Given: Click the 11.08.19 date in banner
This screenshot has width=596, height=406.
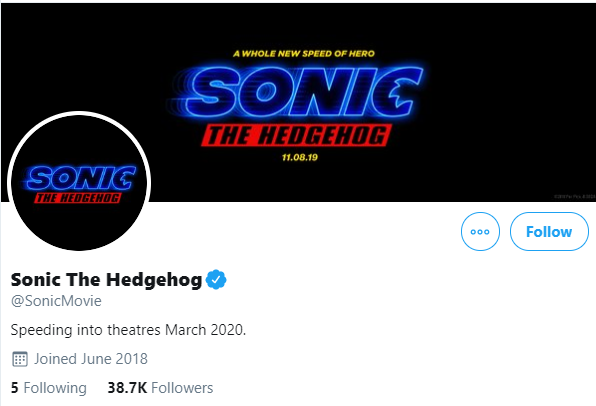Looking at the screenshot, I should [300, 157].
